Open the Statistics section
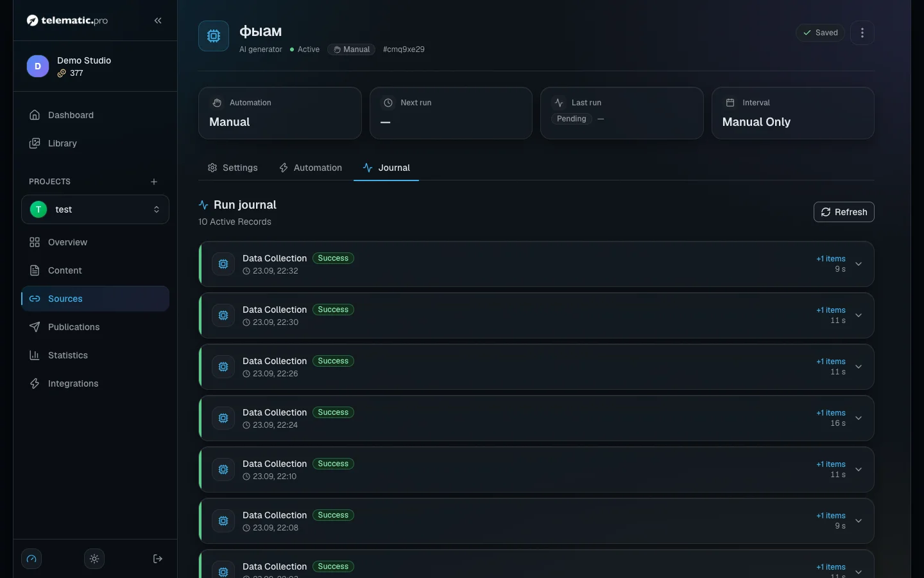This screenshot has height=578, width=924. coord(95,355)
